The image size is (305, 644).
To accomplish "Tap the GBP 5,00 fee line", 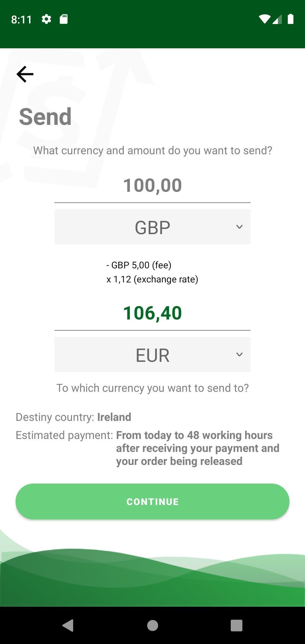I will point(139,265).
